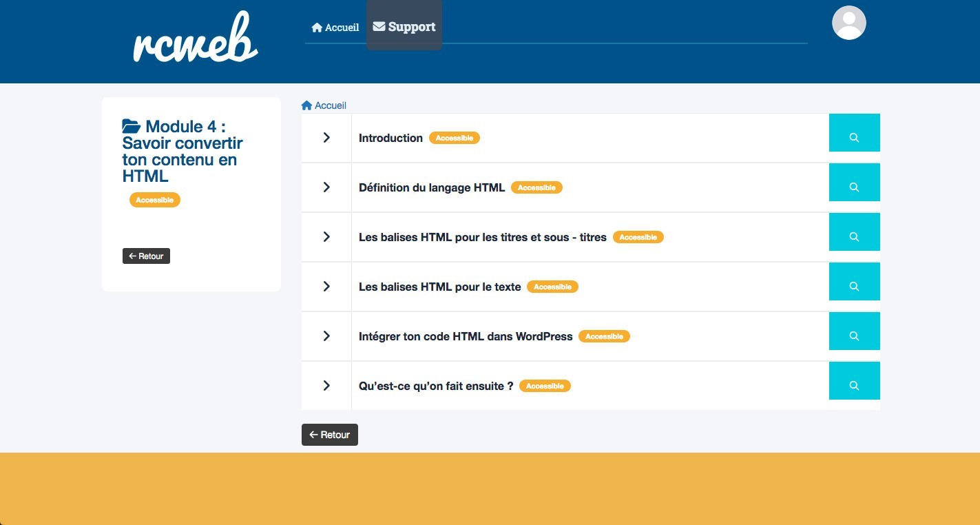Viewport: 980px width, 525px height.
Task: Click the Accessible badge next to Introduction
Action: 455,138
